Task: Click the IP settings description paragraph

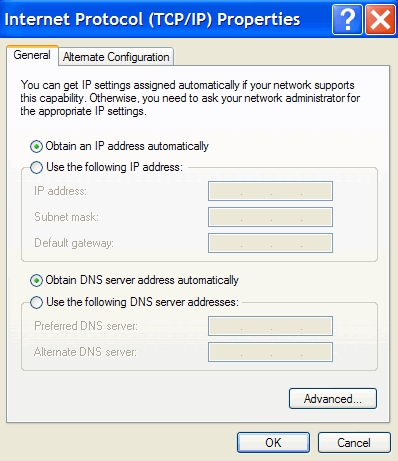Action: coord(190,98)
